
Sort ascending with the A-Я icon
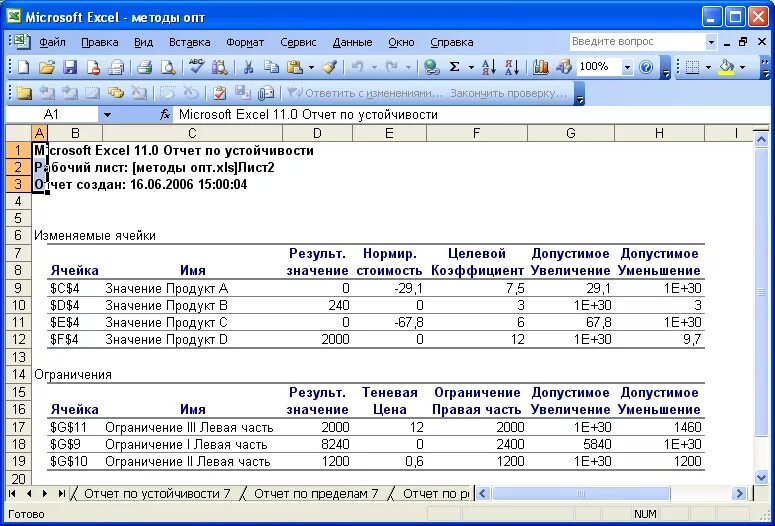tap(489, 67)
